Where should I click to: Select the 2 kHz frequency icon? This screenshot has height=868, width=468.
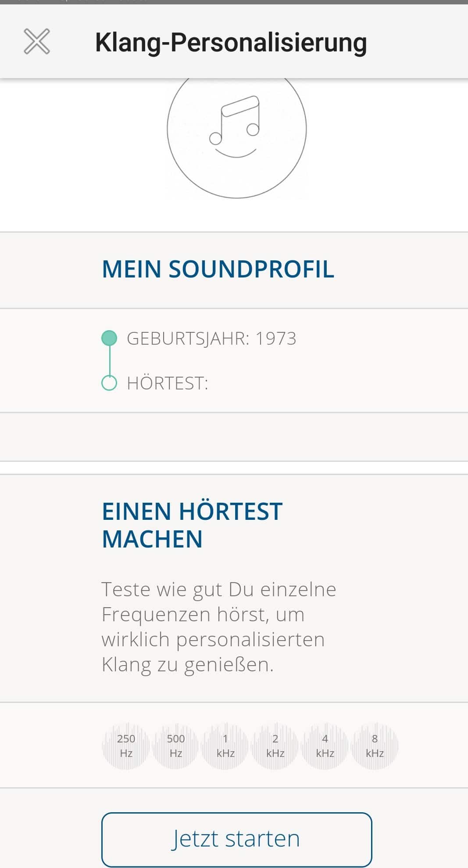coord(275,746)
